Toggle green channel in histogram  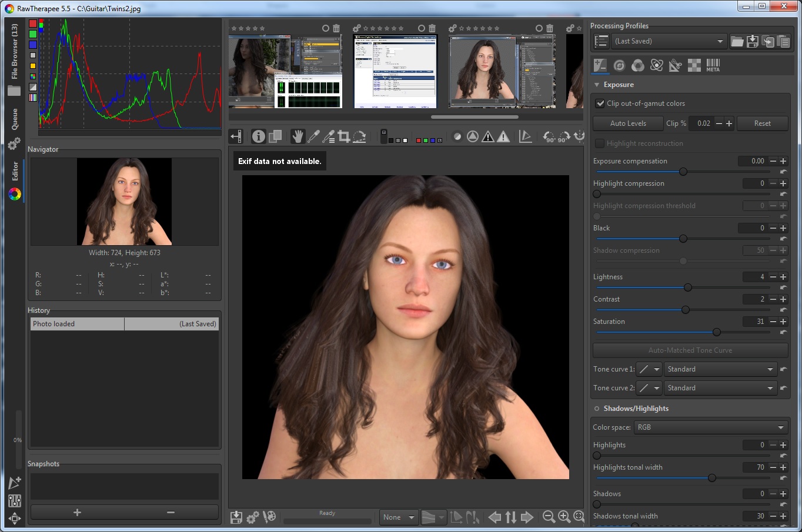33,34
